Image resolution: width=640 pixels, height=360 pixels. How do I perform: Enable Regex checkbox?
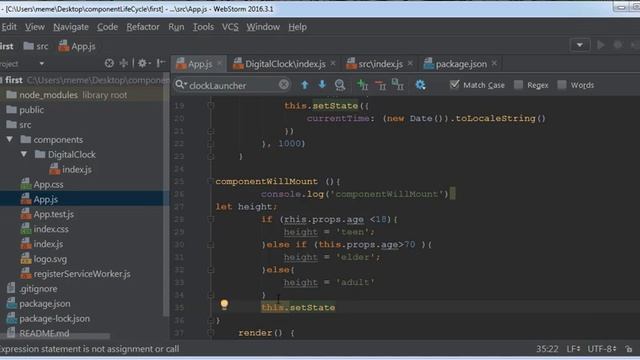pyautogui.click(x=518, y=84)
